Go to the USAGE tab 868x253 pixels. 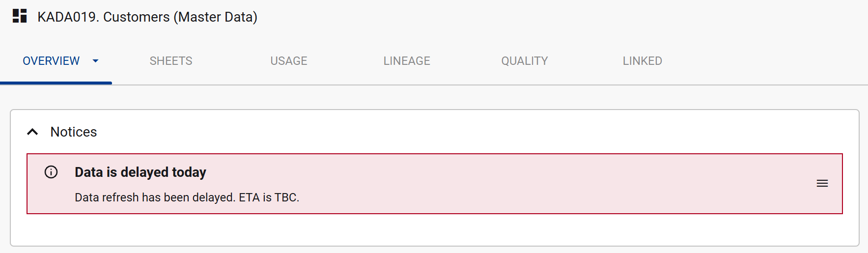[289, 61]
